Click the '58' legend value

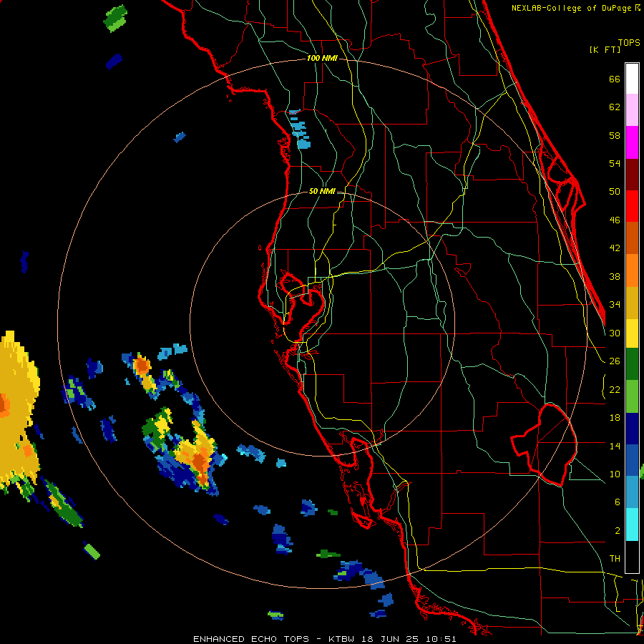[615, 135]
